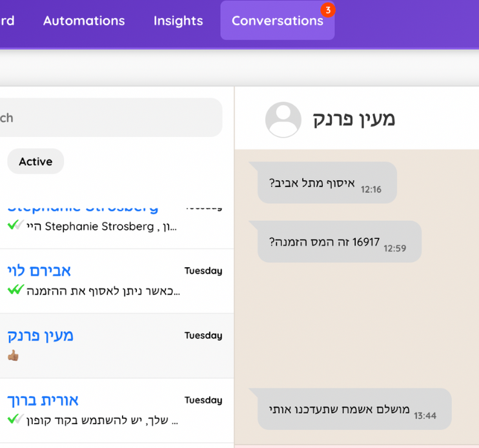This screenshot has height=448, width=479.
Task: Switch to the Insights tab
Action: click(x=178, y=21)
